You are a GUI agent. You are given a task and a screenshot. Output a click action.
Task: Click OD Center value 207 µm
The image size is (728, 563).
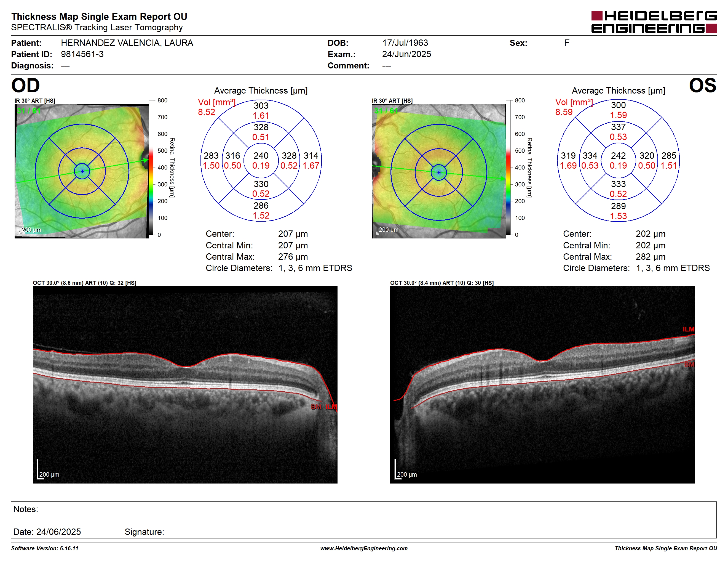(x=293, y=234)
